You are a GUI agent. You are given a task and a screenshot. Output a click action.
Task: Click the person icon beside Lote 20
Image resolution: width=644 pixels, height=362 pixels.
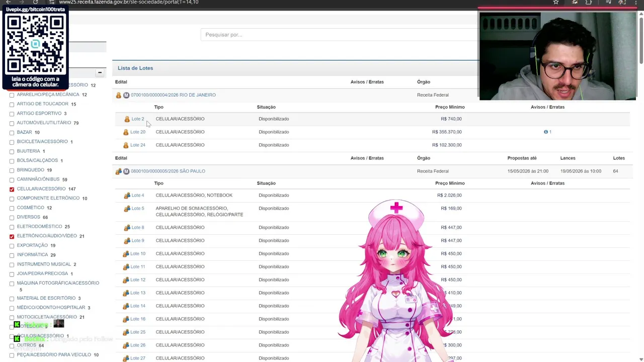(x=126, y=132)
